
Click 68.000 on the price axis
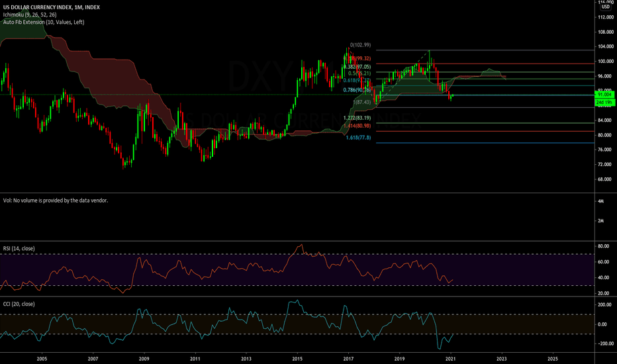coord(606,179)
